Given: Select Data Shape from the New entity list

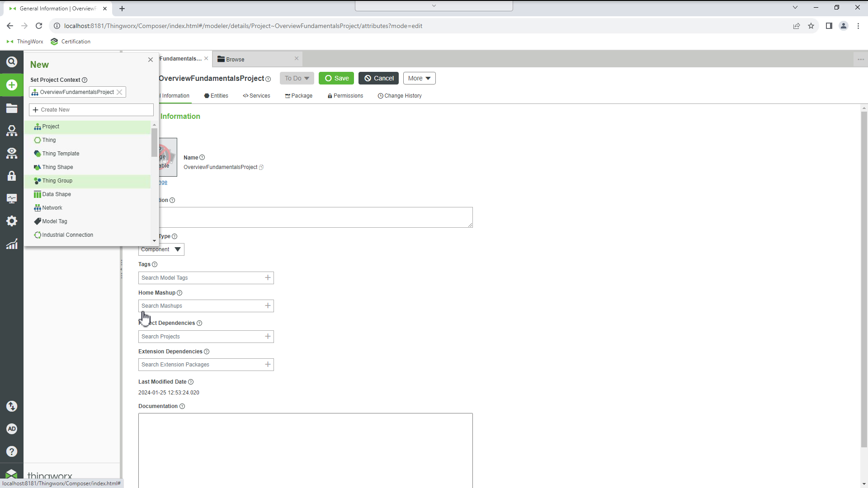Looking at the screenshot, I should (56, 194).
